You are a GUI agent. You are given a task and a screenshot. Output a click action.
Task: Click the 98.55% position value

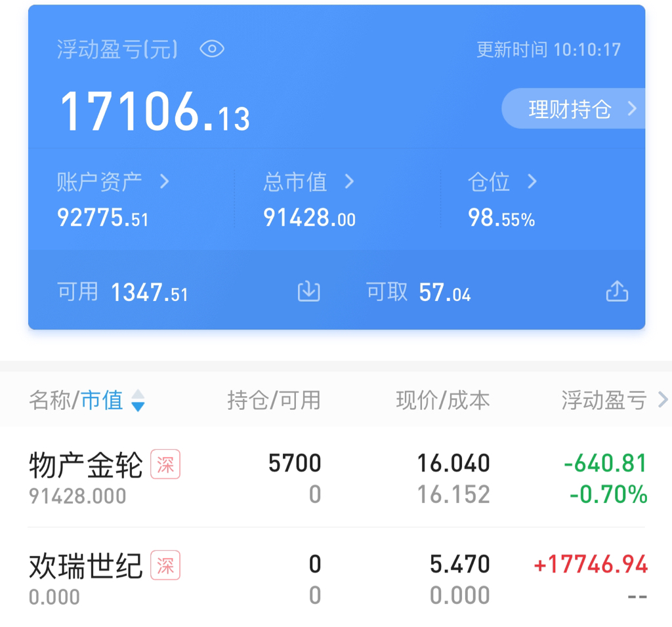[x=501, y=218]
